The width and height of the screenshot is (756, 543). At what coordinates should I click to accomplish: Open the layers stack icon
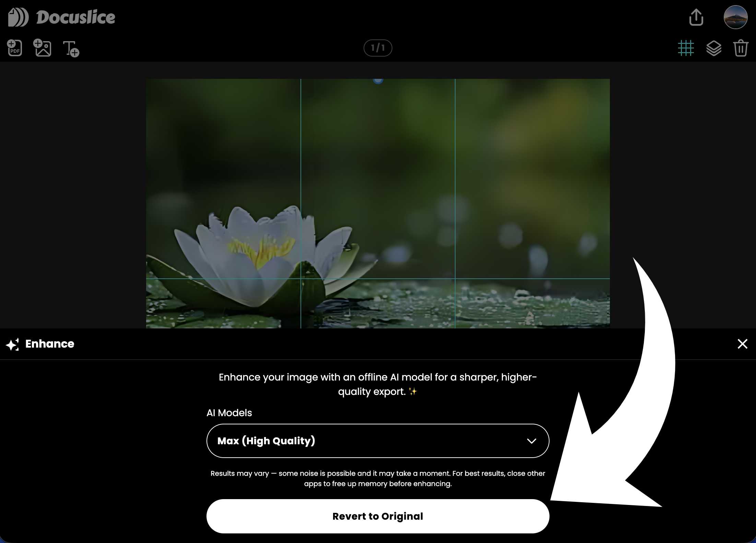click(713, 48)
